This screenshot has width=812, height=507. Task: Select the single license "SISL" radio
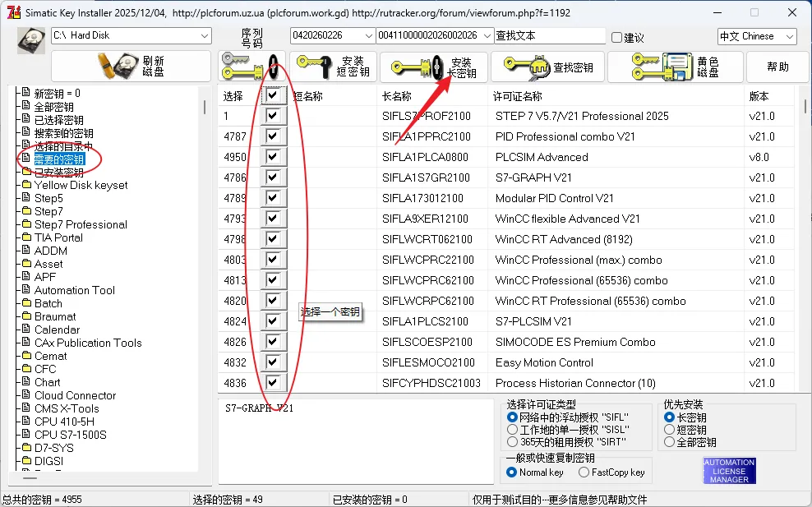[x=512, y=429]
